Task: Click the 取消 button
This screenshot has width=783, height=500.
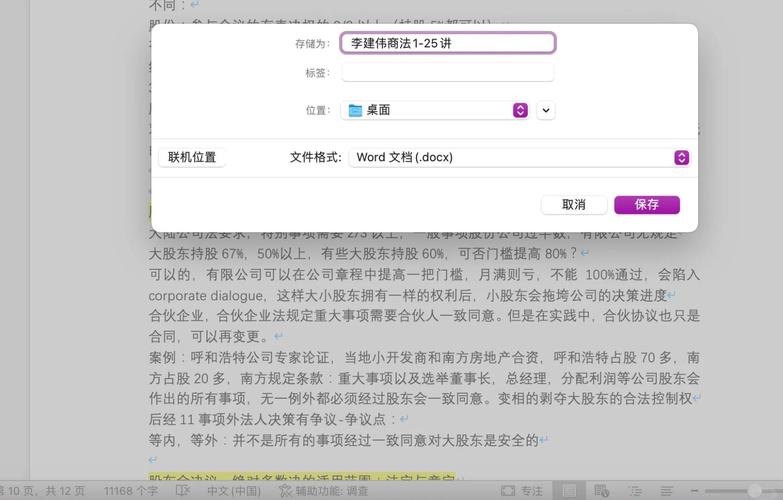Action: pyautogui.click(x=574, y=205)
